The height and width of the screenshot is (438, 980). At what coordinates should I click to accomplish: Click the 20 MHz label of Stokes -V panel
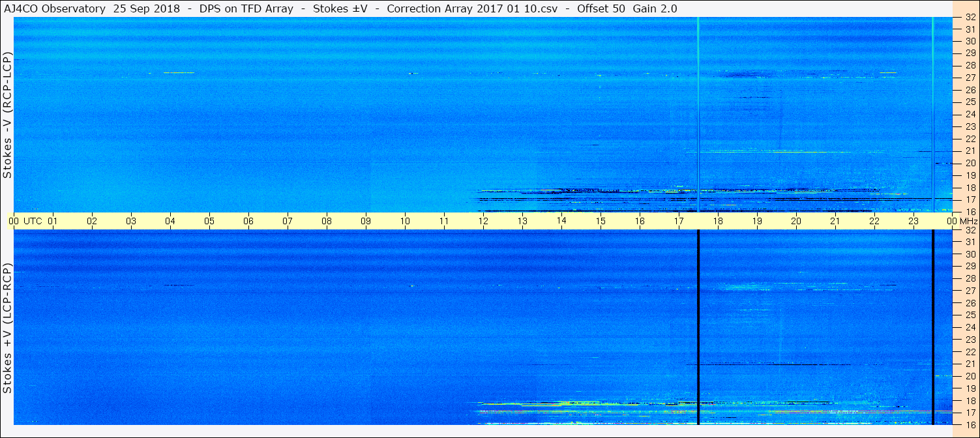[x=970, y=163]
